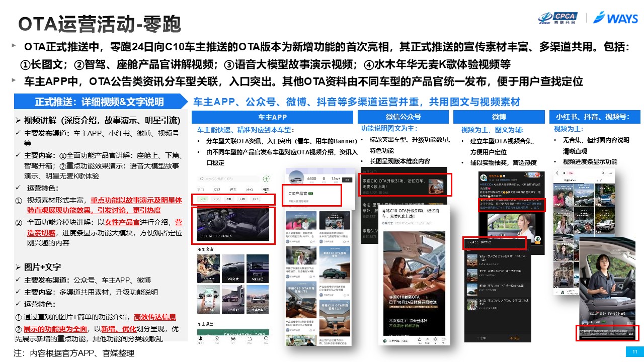Click the C10产品官 profile name
Screen dimensions: 644x362
click(298, 194)
